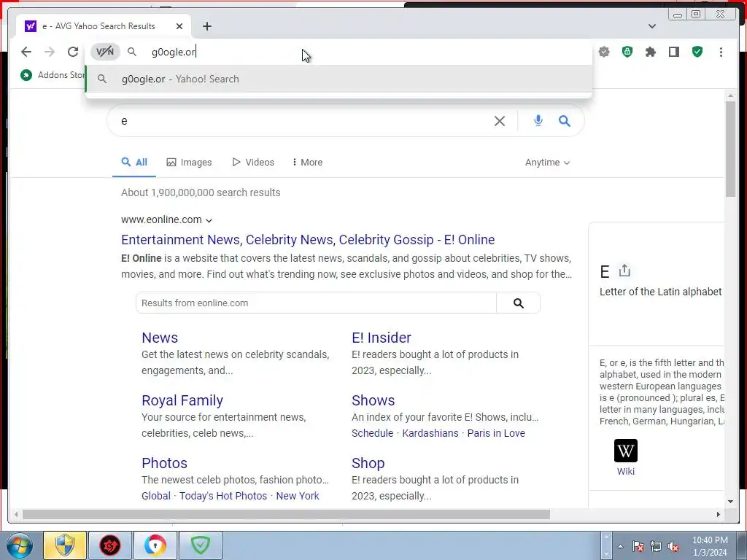Toggle the VPN badge in address bar
The height and width of the screenshot is (560, 747).
tap(105, 52)
